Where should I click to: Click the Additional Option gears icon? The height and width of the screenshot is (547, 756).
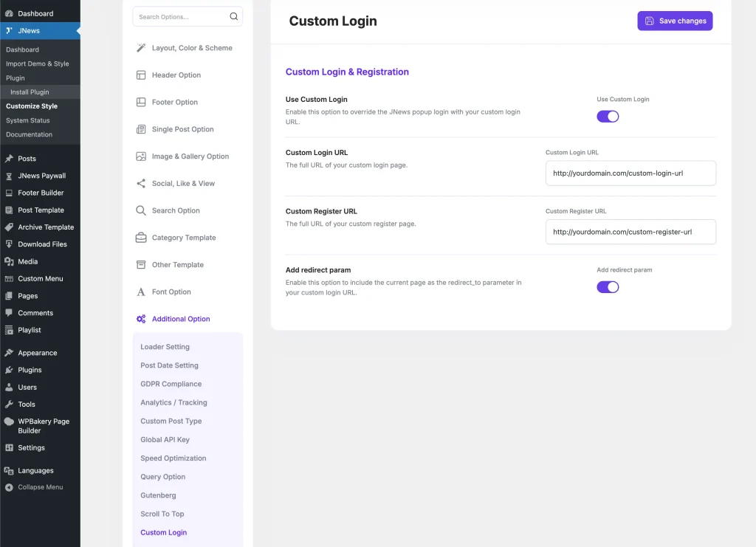141,319
